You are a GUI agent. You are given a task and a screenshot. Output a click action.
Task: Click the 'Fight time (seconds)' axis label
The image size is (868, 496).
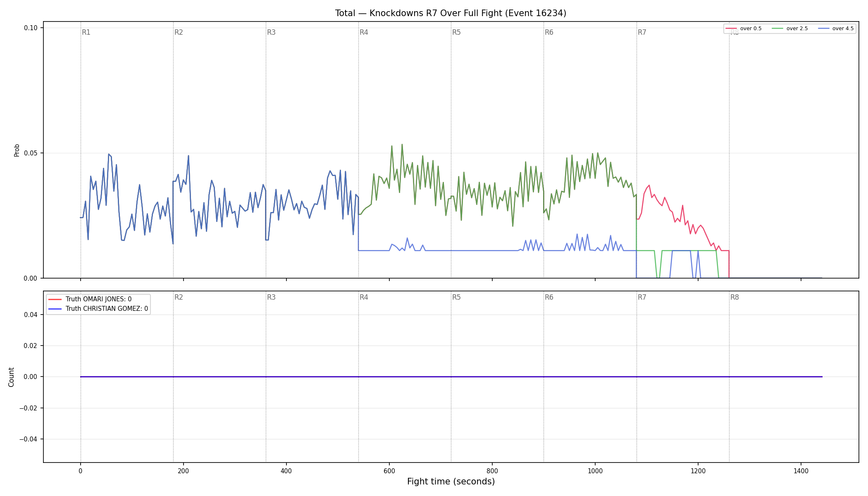[451, 482]
